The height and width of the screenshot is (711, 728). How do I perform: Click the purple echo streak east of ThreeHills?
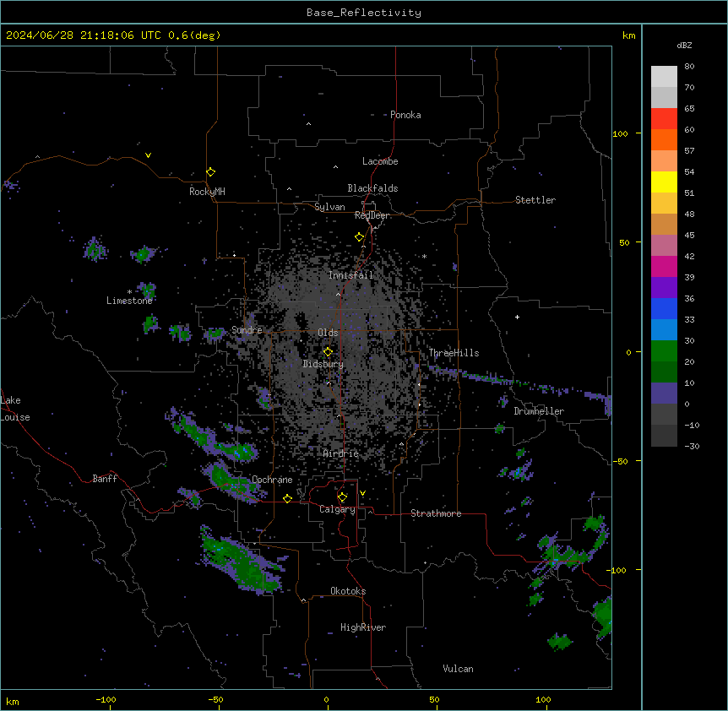click(520, 383)
